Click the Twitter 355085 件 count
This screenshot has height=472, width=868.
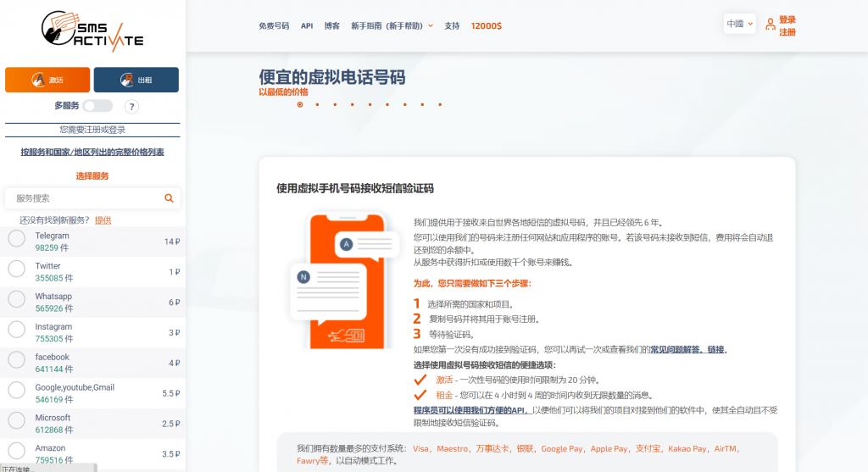pos(53,278)
